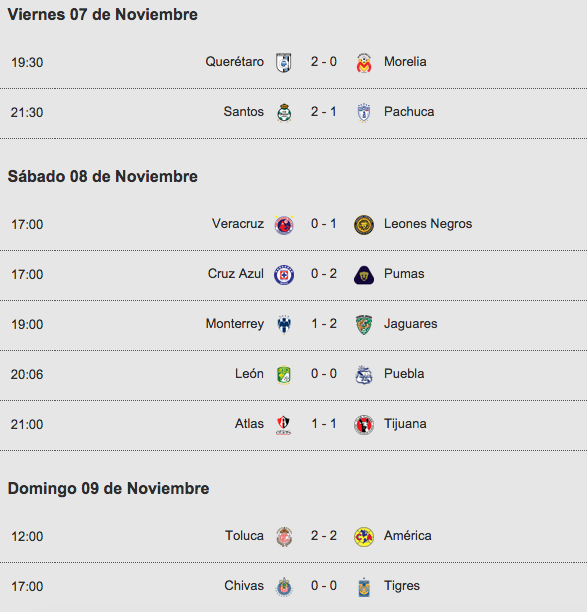The width and height of the screenshot is (587, 612).
Task: Click the 20:06 kickoff time for León
Action: pyautogui.click(x=27, y=374)
